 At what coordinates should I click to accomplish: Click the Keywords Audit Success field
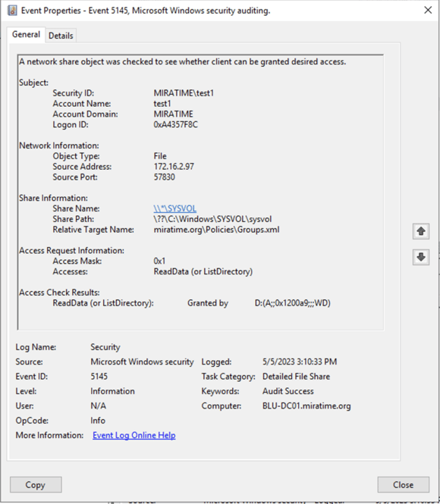(288, 391)
